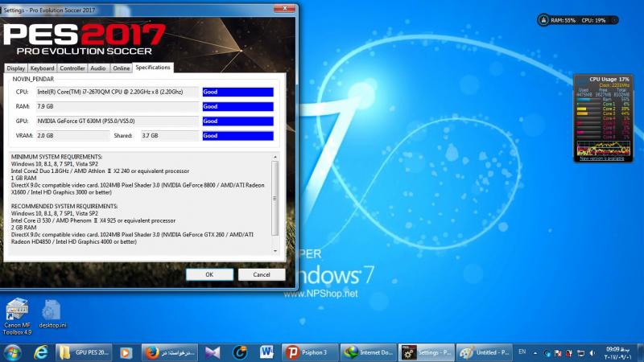Click the VRAM 2.0 GB field

click(72, 135)
